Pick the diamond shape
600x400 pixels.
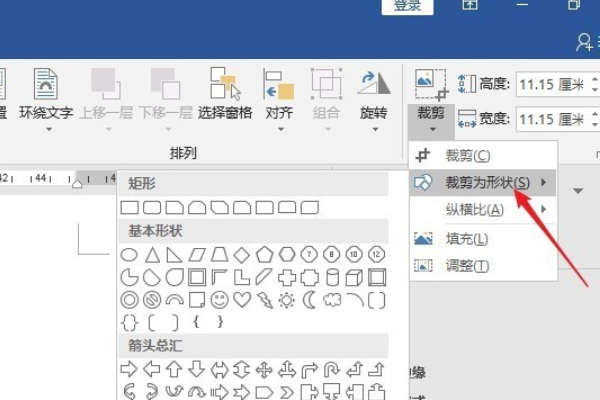(x=241, y=255)
